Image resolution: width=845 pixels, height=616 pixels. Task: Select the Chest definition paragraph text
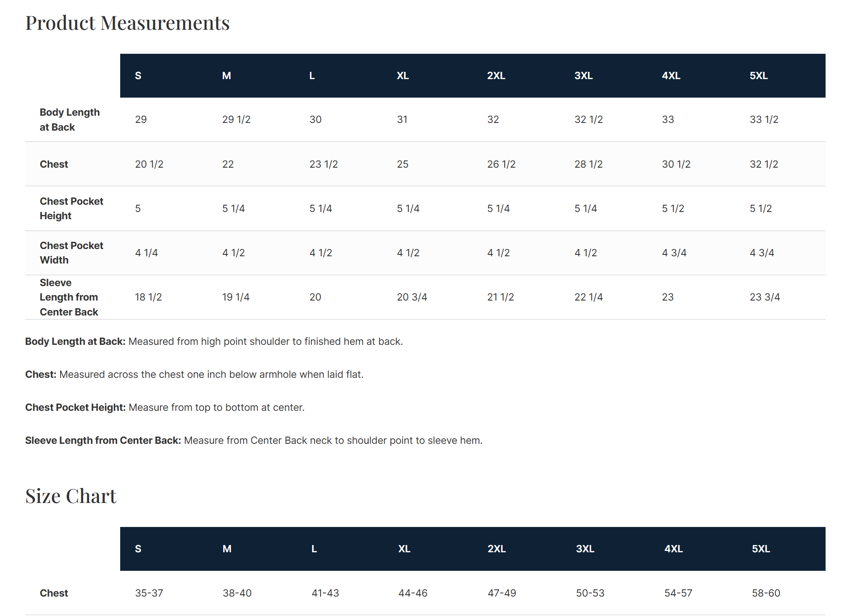pyautogui.click(x=194, y=375)
